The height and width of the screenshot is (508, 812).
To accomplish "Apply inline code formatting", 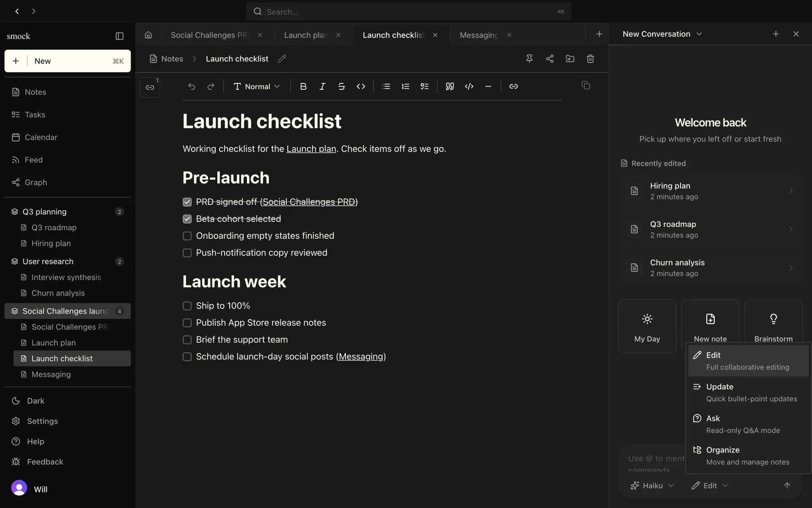I will [361, 86].
